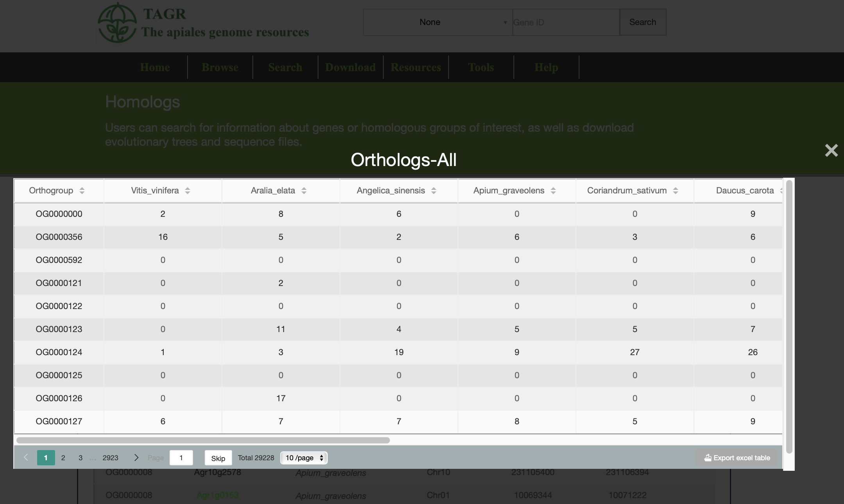
Task: Select orthogroup cell OG0000592
Action: 59,260
